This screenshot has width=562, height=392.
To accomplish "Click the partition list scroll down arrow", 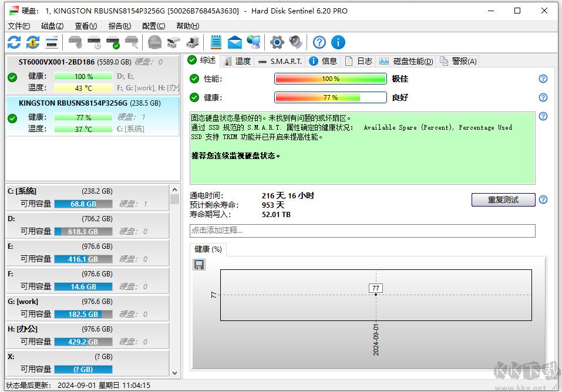I will [174, 372].
